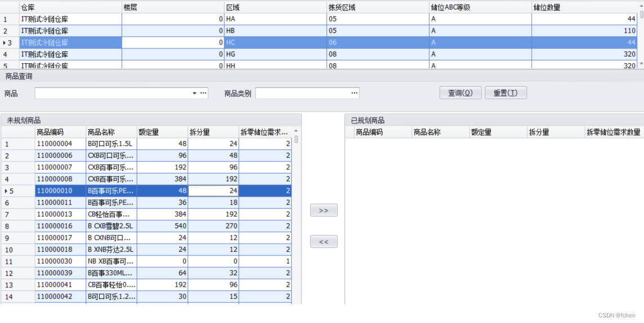Click the edited 拆分量 cell in row 5
The height and width of the screenshot is (323, 644).
point(214,191)
